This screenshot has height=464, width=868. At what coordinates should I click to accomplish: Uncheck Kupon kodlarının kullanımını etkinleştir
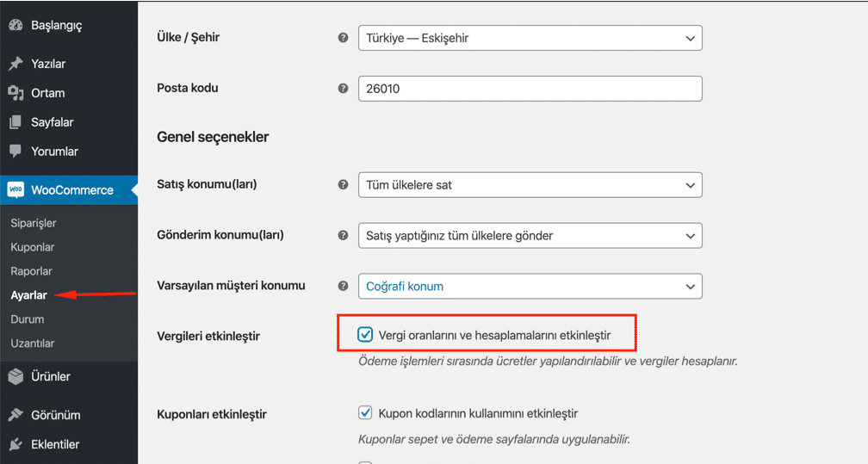365,413
